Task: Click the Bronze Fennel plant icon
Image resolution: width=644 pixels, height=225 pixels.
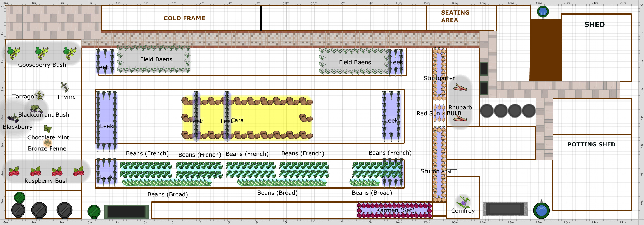Action: tap(48, 143)
